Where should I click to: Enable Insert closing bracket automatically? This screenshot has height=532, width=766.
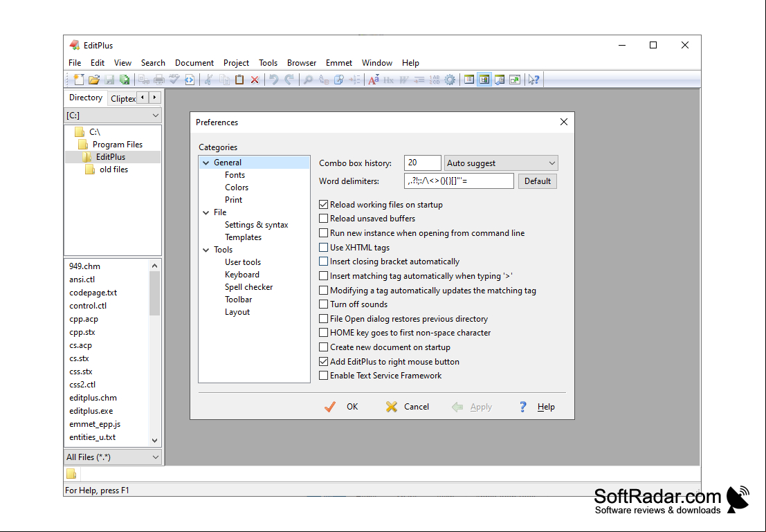pyautogui.click(x=323, y=262)
